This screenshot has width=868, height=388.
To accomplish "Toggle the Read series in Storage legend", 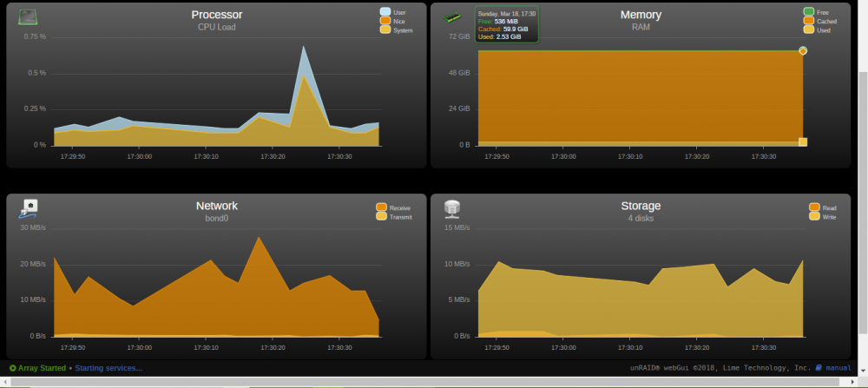I will point(823,207).
